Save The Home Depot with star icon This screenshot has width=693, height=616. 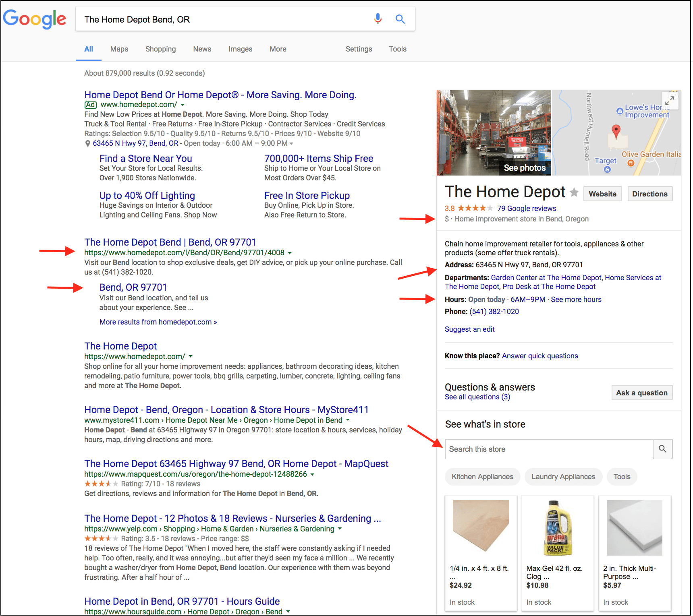(x=574, y=193)
